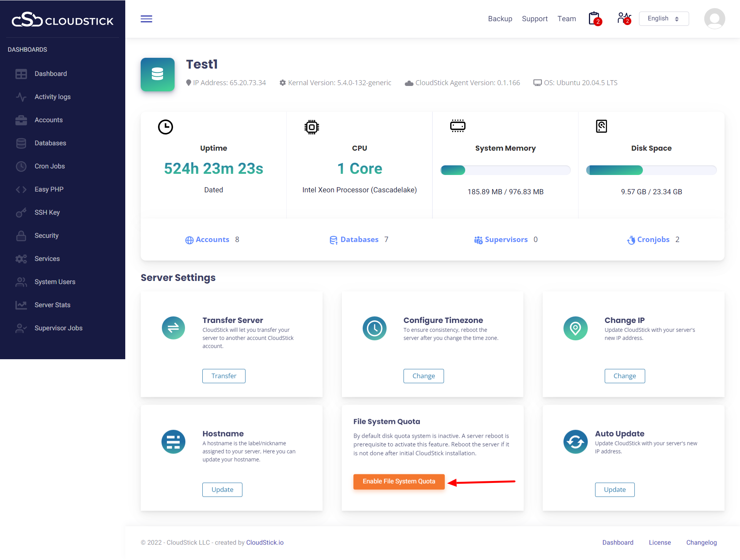The height and width of the screenshot is (560, 740).
Task: Click the hamburger menu icon
Action: pos(146,19)
